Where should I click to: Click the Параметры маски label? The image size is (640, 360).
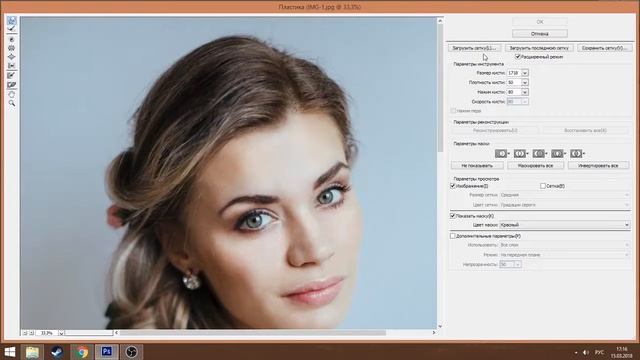pyautogui.click(x=471, y=144)
